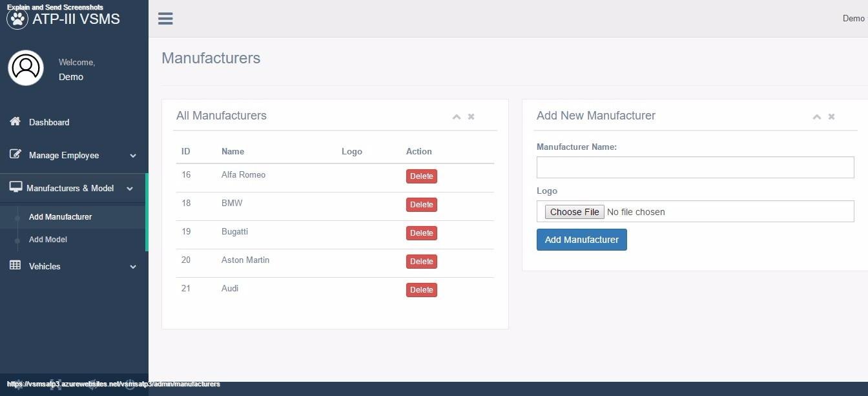This screenshot has height=396, width=868.
Task: Collapse the Add New Manufacturer panel
Action: pyautogui.click(x=817, y=116)
